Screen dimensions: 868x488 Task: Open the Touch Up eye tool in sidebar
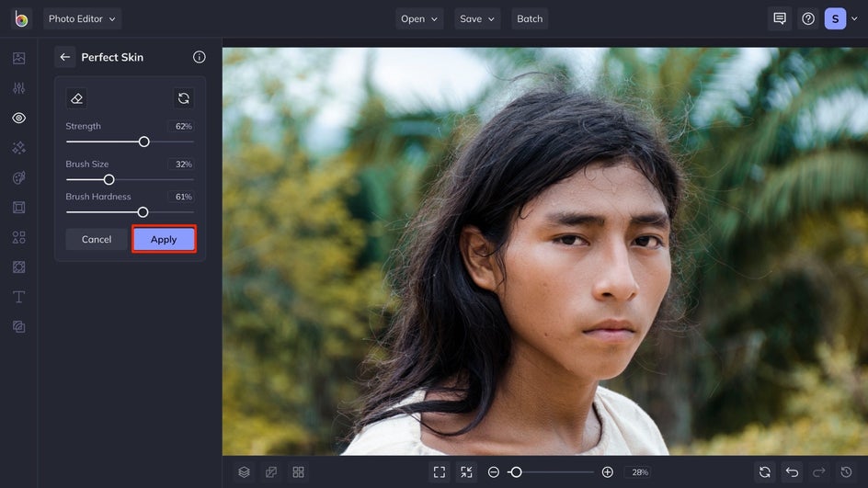(x=18, y=118)
